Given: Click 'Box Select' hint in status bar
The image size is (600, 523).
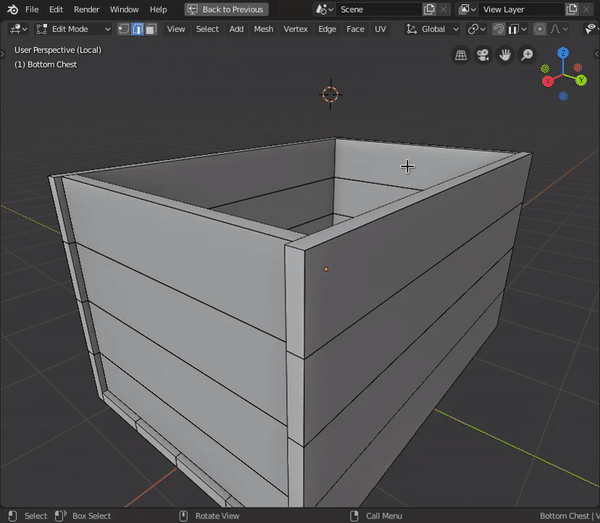Looking at the screenshot, I should pos(91,516).
